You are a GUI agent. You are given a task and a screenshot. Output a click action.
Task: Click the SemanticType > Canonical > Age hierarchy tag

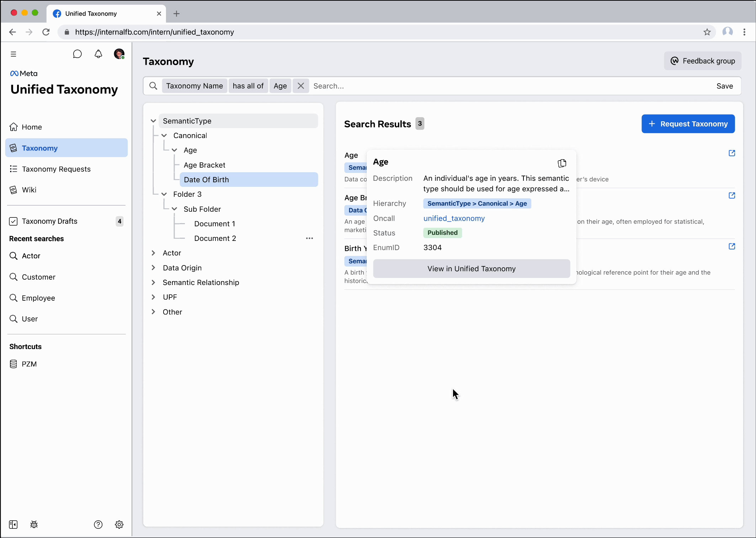pyautogui.click(x=477, y=204)
